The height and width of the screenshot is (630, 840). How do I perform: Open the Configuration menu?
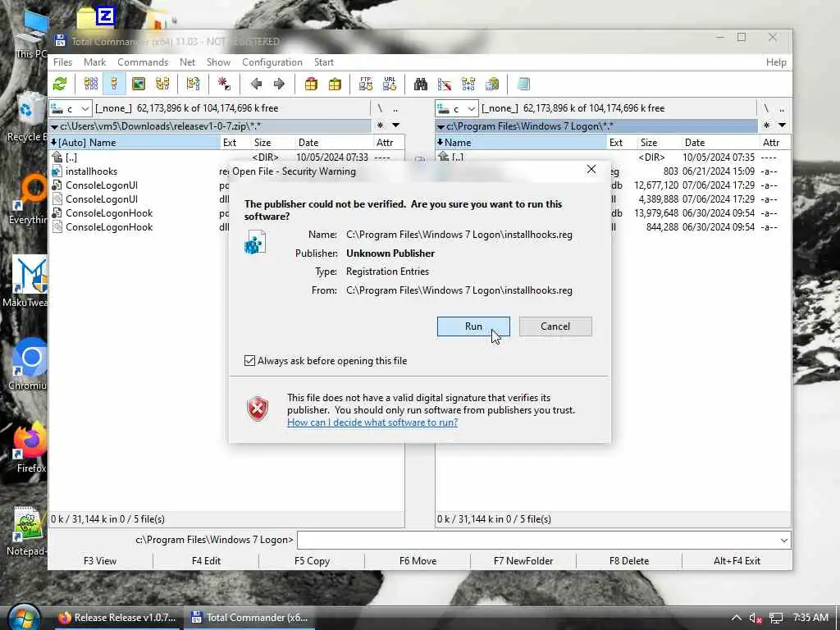(x=272, y=62)
